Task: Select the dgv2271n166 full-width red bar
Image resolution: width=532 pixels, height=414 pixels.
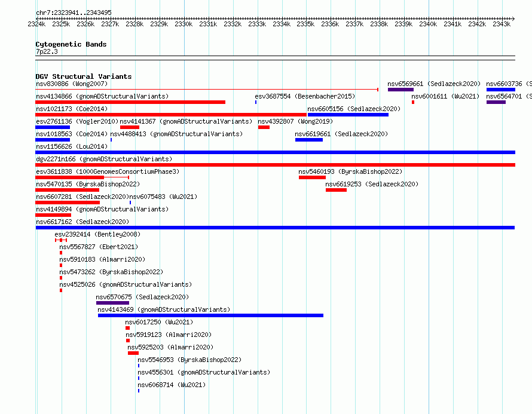Action: pos(275,165)
